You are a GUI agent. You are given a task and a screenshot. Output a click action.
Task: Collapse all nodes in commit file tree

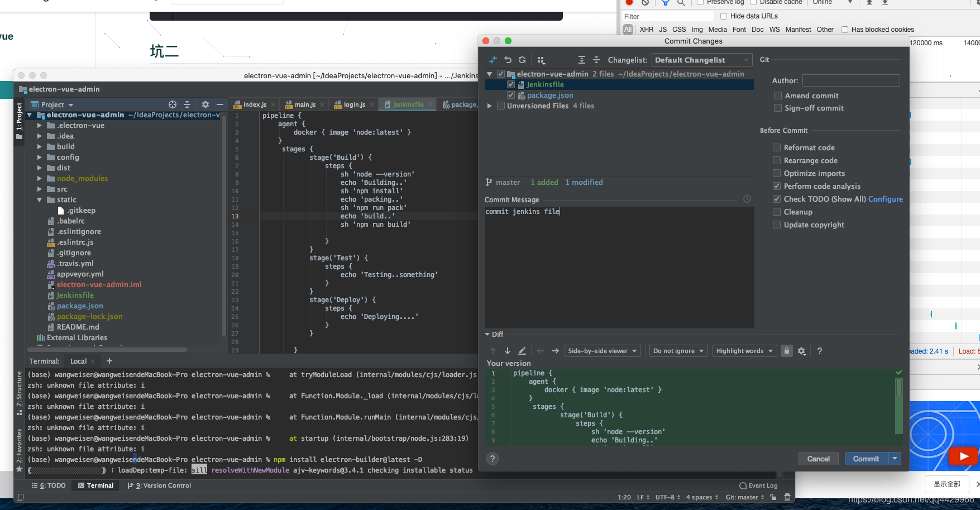596,60
